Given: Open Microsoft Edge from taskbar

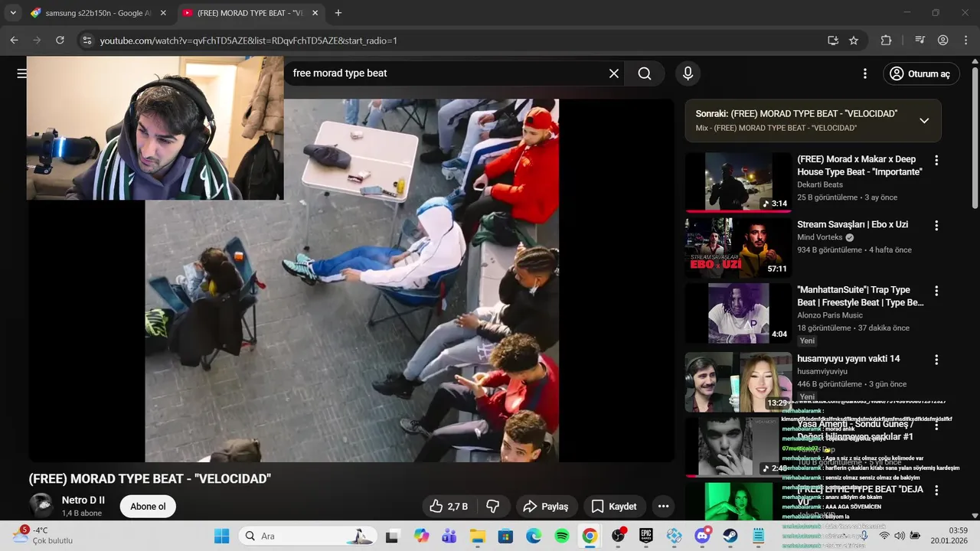Looking at the screenshot, I should pyautogui.click(x=533, y=536).
